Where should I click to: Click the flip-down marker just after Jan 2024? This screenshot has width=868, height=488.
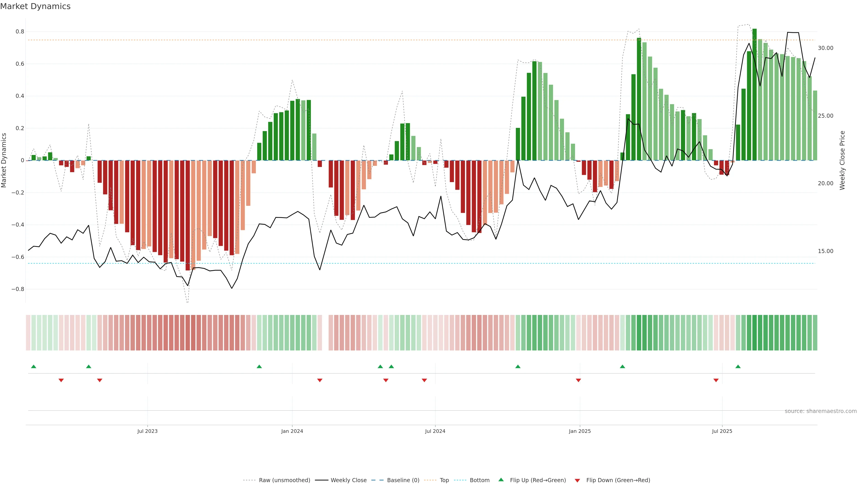tap(320, 380)
